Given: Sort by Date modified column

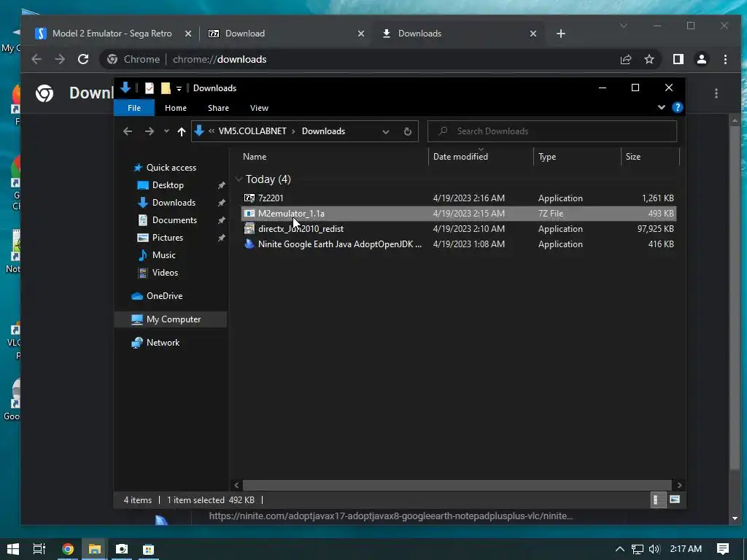Looking at the screenshot, I should [x=461, y=157].
